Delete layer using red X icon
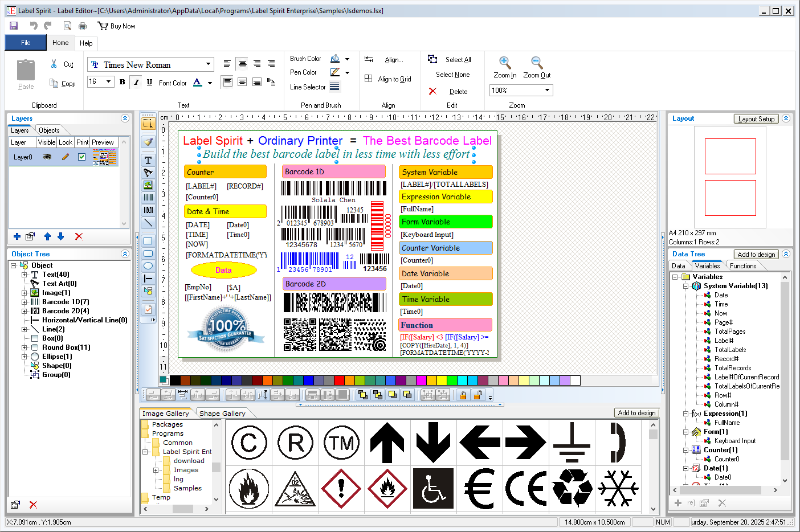The image size is (800, 532). coord(79,236)
